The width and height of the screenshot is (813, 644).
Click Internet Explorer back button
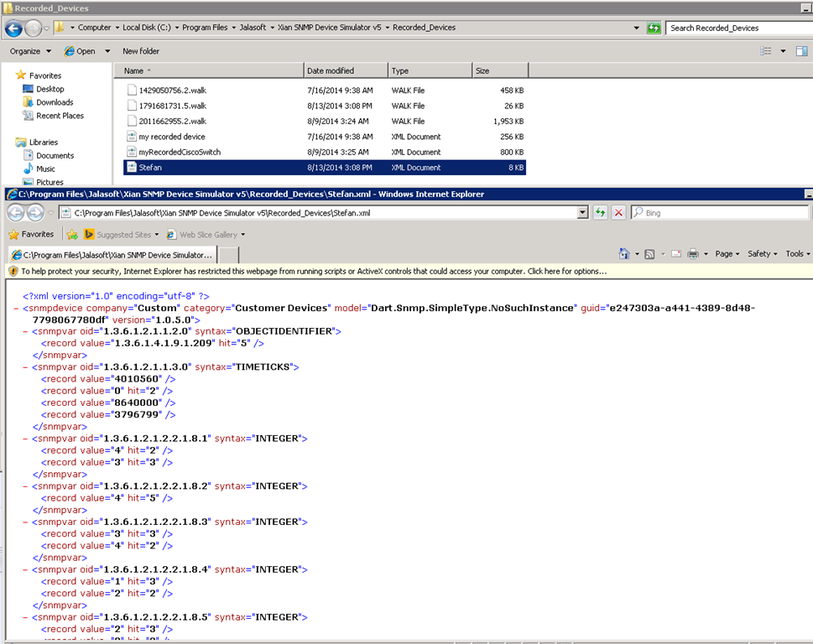pyautogui.click(x=16, y=212)
